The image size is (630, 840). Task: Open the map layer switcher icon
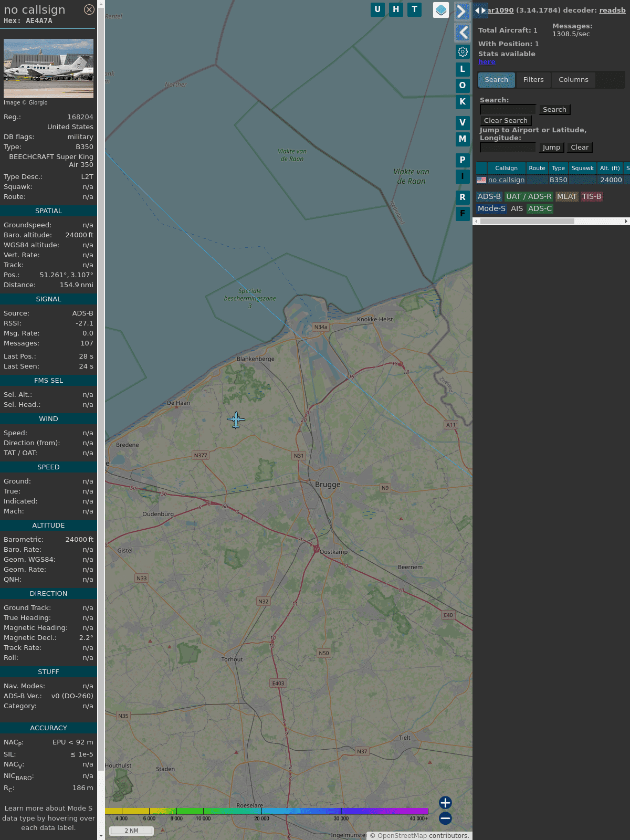[x=441, y=10]
